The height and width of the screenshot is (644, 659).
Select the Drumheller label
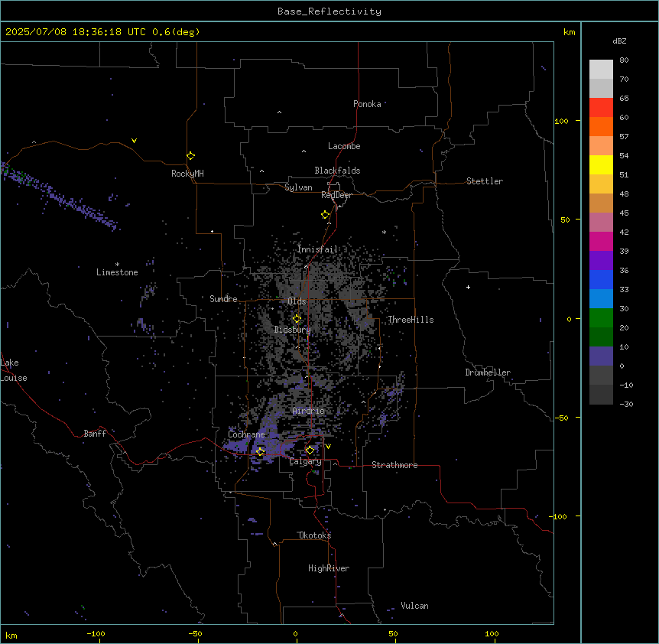click(x=488, y=372)
